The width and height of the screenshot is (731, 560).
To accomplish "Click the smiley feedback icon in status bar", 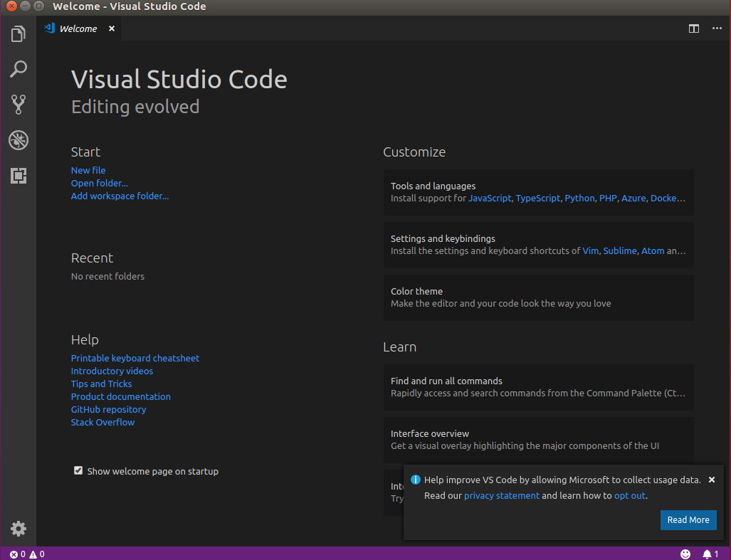I will (x=685, y=554).
